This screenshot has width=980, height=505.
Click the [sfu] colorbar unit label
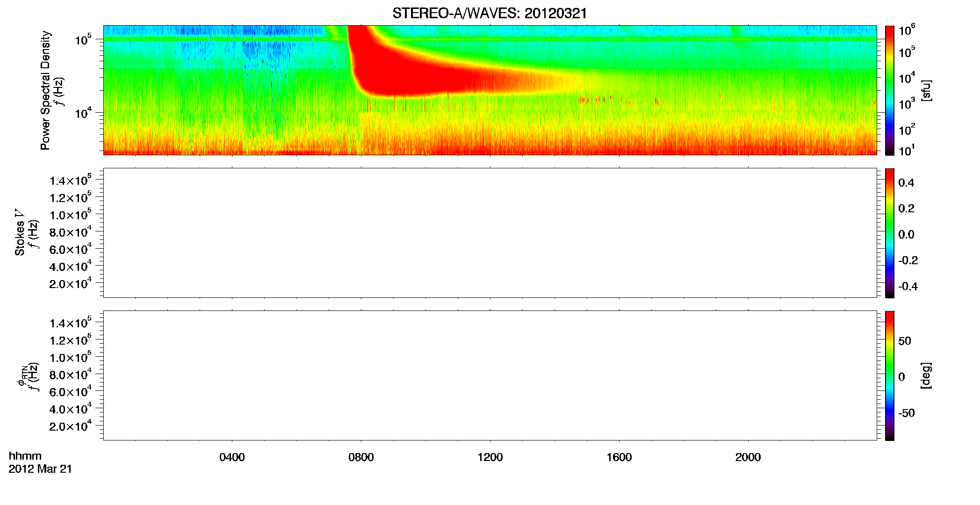point(926,90)
